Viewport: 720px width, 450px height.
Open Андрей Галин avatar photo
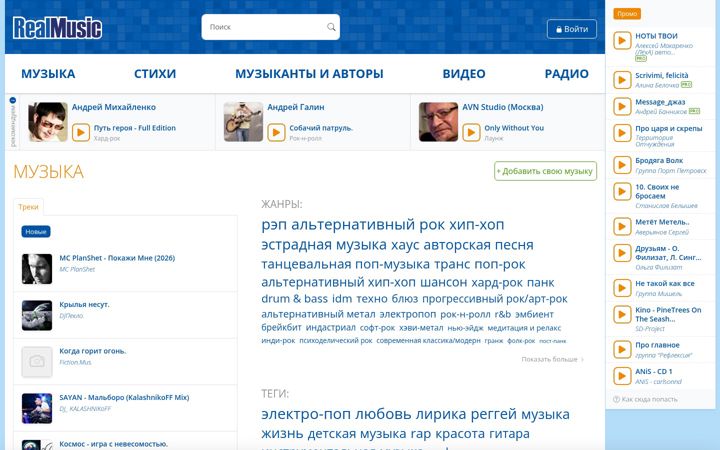pos(243,122)
